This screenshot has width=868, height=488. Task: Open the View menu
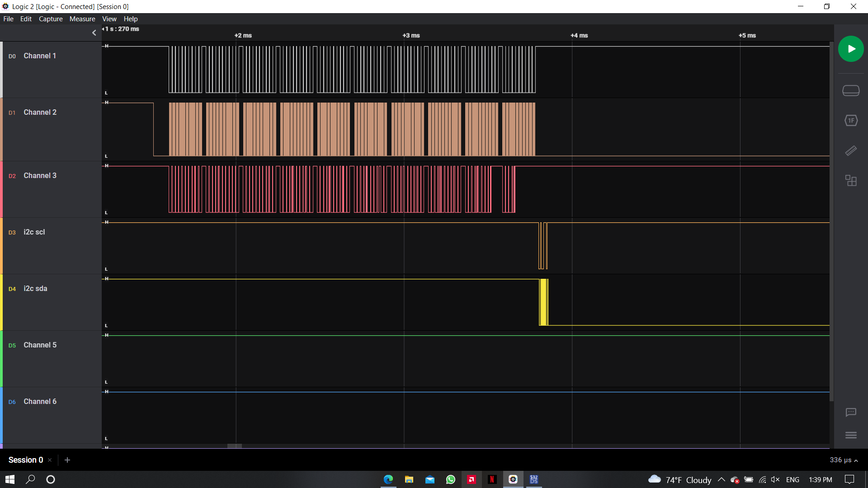coord(109,19)
